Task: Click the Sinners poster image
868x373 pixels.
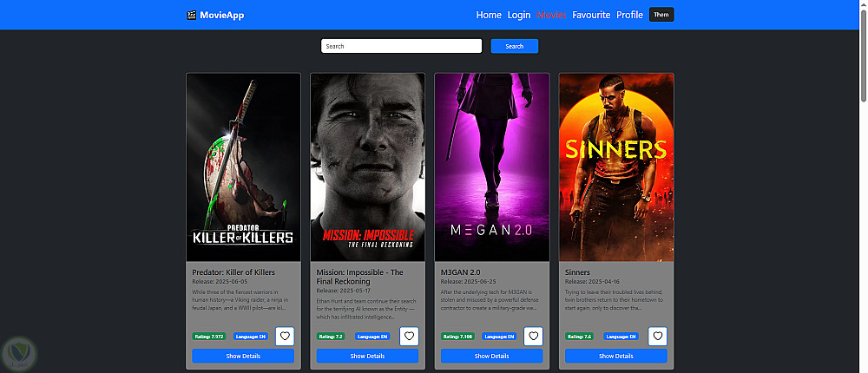Action: (x=616, y=167)
